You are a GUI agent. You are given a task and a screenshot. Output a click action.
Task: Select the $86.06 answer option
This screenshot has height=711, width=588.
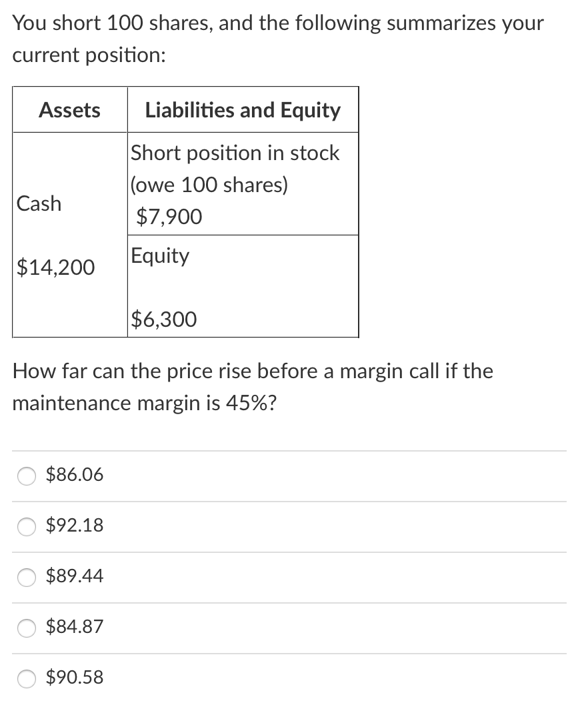pos(26,476)
